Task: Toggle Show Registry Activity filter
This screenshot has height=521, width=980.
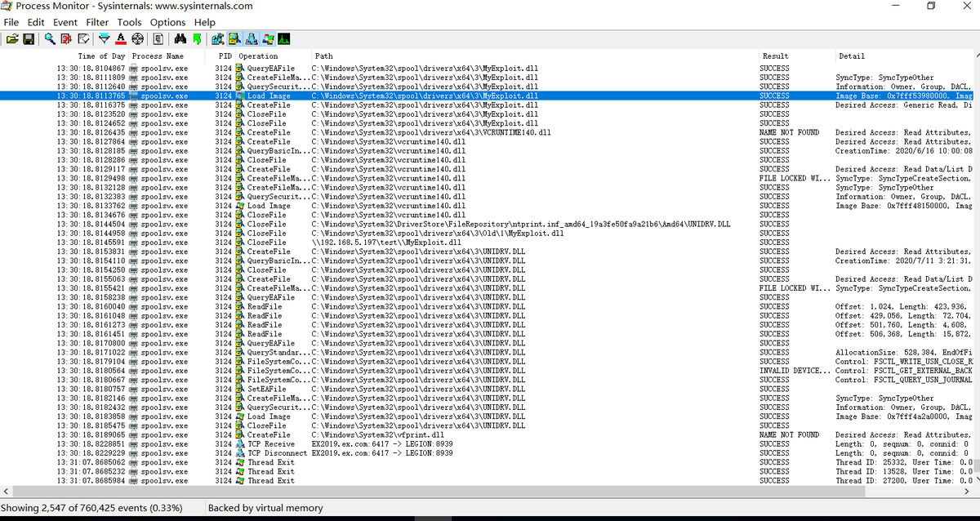Action: [x=234, y=38]
